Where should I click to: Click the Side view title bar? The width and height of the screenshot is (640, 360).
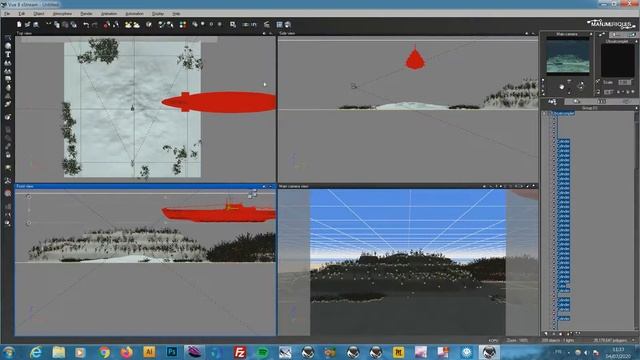408,33
